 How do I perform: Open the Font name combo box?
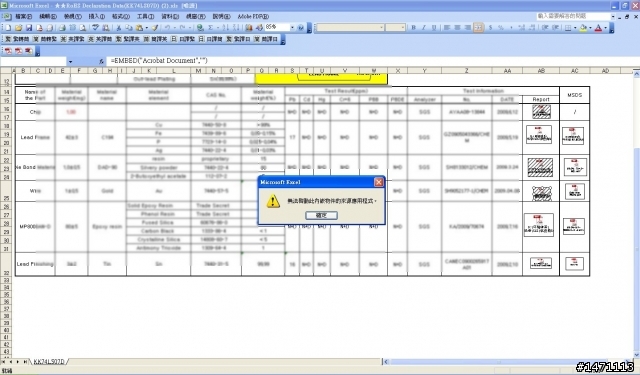point(350,28)
